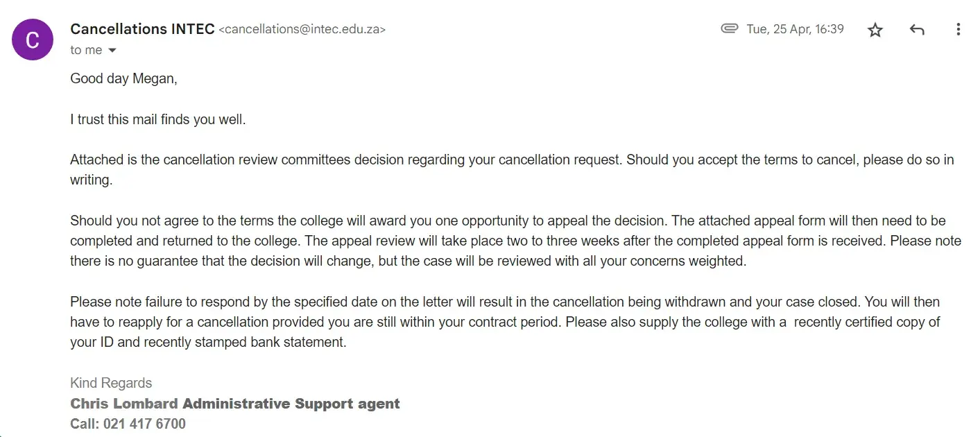Click the paragraph starting "Please note failure"
980x437 pixels.
pyautogui.click(x=485, y=322)
